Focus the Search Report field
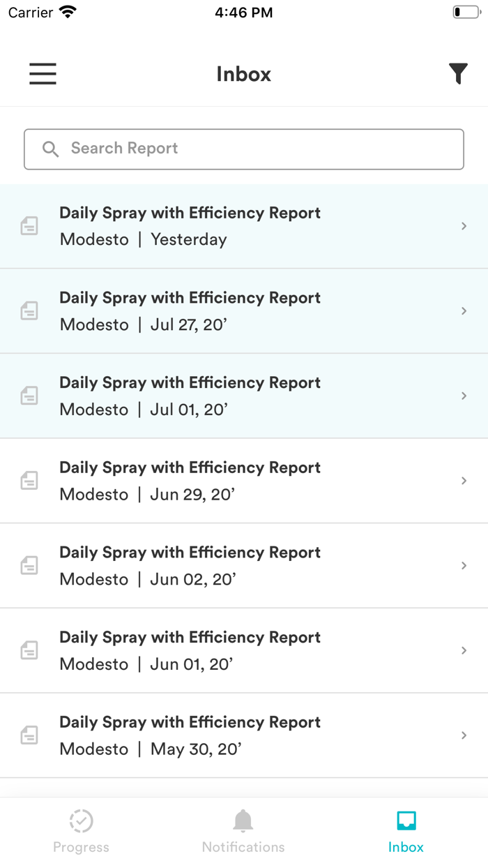The width and height of the screenshot is (488, 868). click(x=258, y=149)
